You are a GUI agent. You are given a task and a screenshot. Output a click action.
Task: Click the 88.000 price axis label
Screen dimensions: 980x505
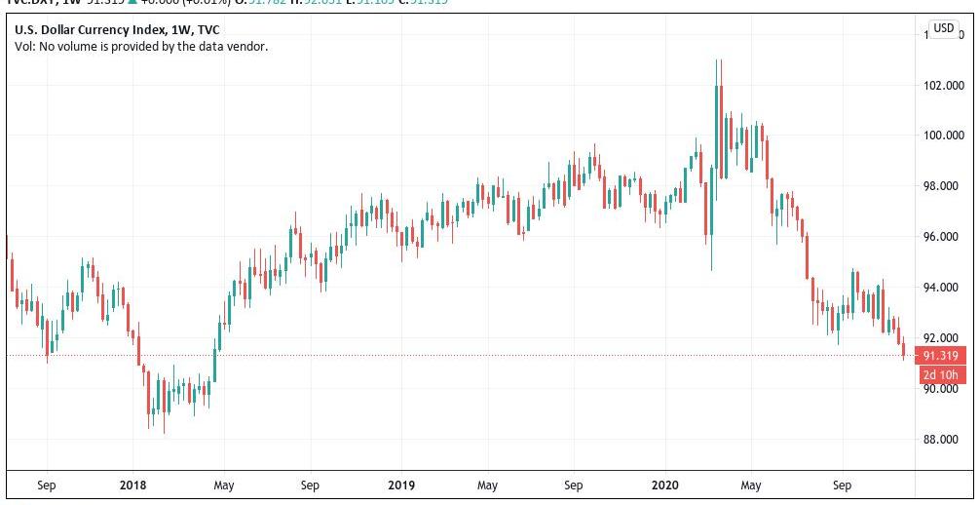click(942, 440)
